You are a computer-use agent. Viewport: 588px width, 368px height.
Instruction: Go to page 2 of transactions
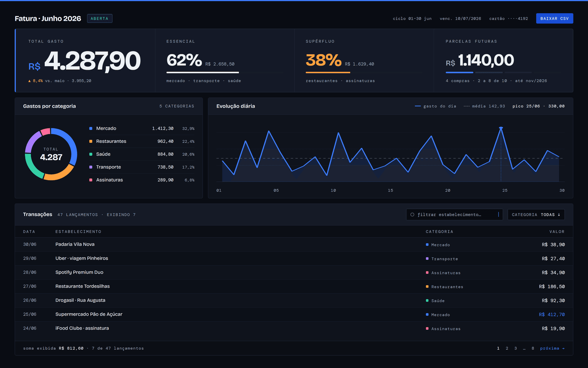(507, 348)
